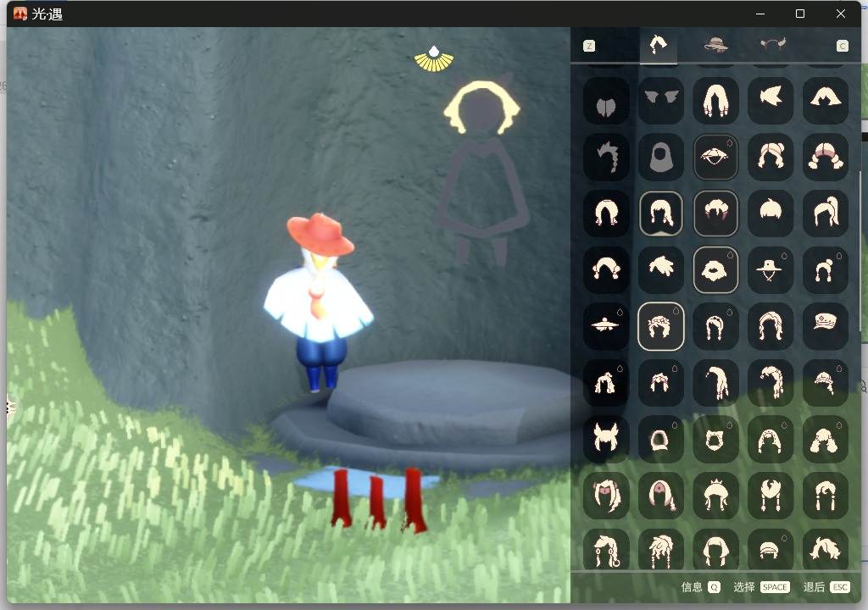Screen dimensions: 868x610
Task: Click the C next-category key icon
Action: click(842, 46)
